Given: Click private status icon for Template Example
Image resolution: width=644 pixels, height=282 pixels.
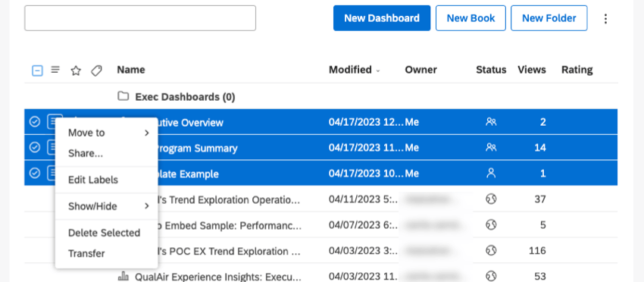Looking at the screenshot, I should click(x=491, y=173).
